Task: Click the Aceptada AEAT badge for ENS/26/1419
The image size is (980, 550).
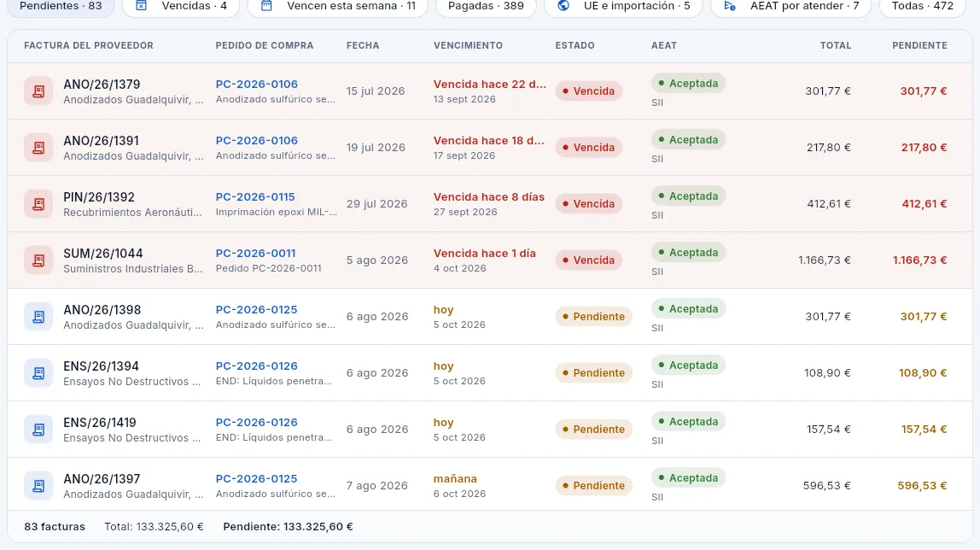Action: coord(688,422)
